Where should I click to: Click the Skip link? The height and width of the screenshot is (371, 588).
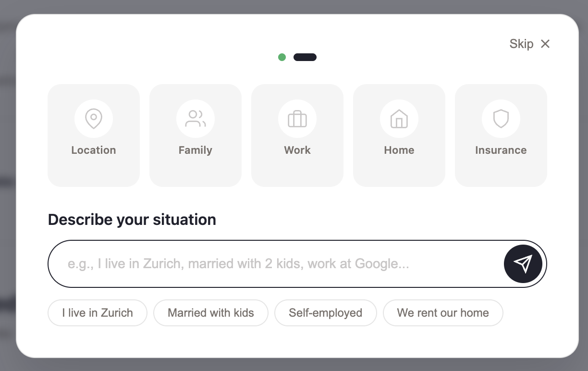tap(522, 44)
